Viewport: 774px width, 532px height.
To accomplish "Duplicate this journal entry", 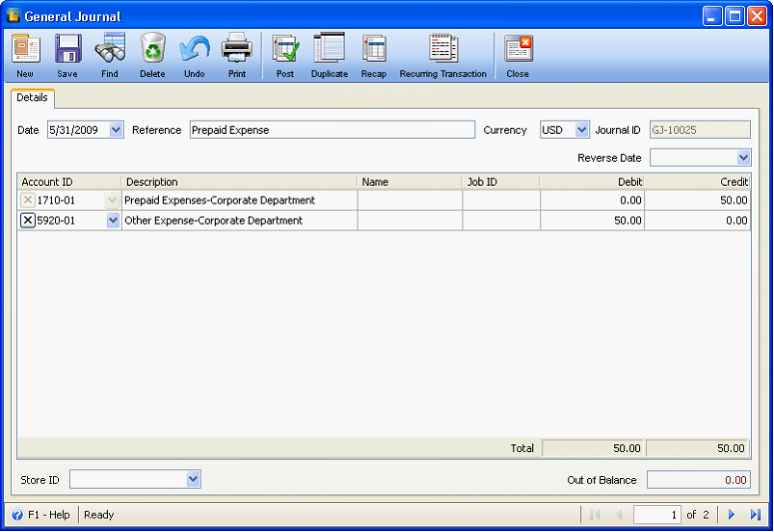I will tap(330, 48).
